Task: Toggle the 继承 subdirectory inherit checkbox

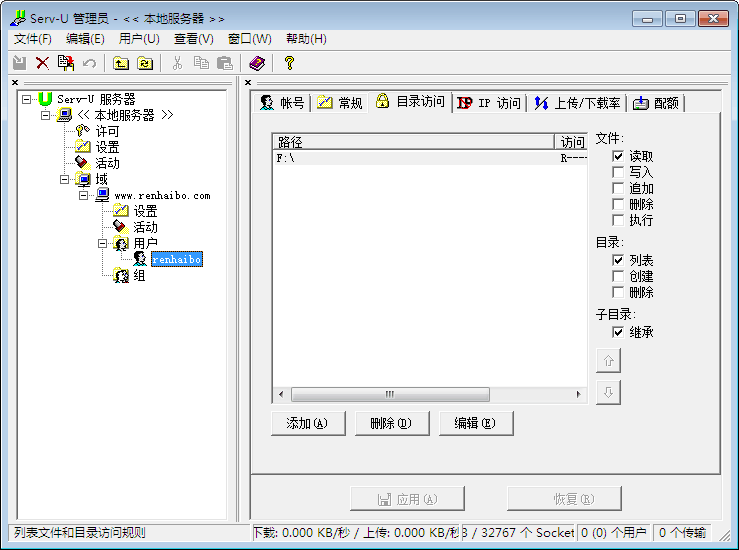Action: click(x=618, y=332)
